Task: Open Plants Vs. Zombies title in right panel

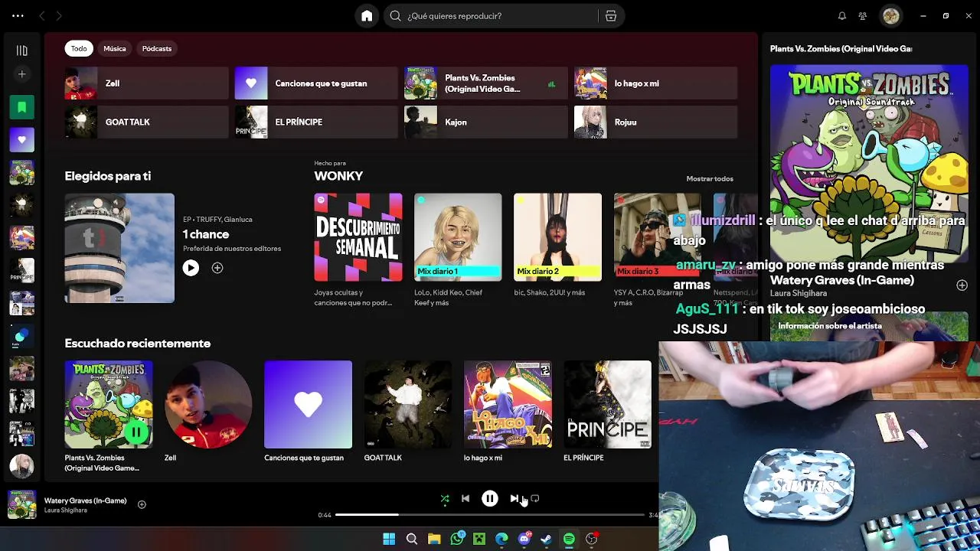Action: pyautogui.click(x=841, y=48)
